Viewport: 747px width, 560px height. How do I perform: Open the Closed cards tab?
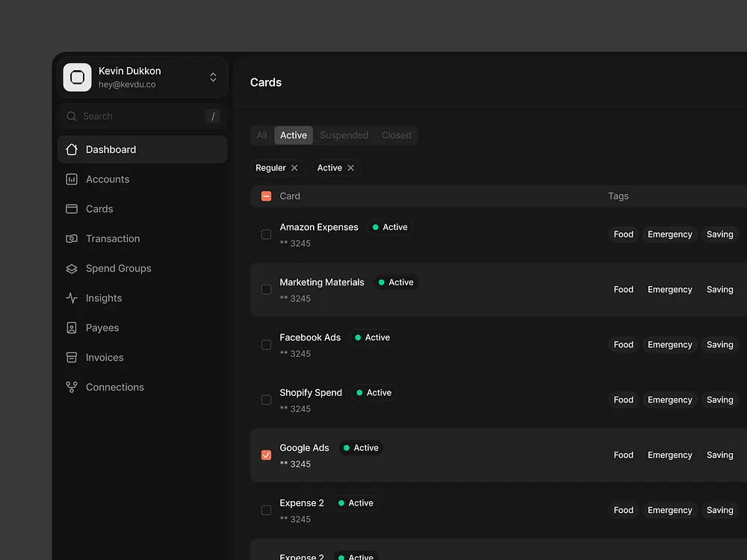396,135
